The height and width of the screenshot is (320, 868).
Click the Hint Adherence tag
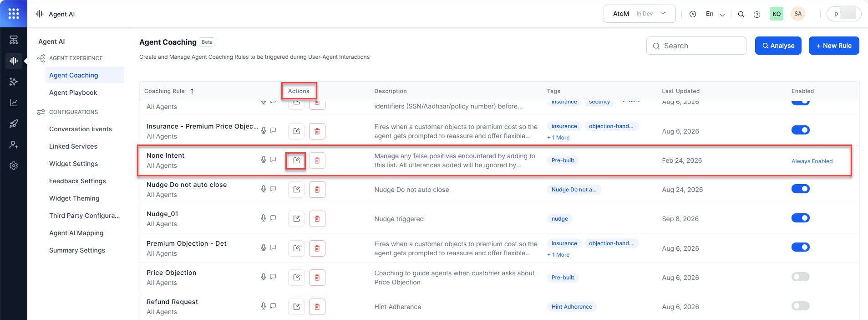tap(572, 307)
